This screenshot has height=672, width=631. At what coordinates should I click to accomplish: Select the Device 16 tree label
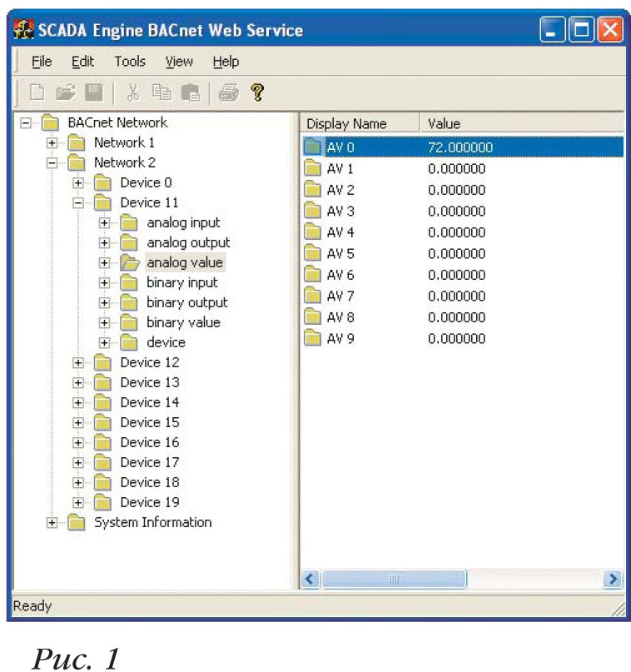tap(150, 442)
